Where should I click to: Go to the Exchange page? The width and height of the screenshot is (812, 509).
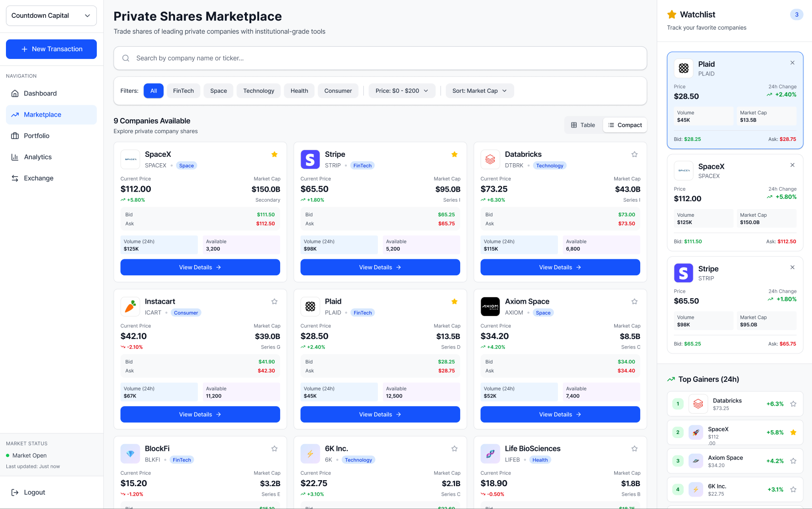click(38, 178)
